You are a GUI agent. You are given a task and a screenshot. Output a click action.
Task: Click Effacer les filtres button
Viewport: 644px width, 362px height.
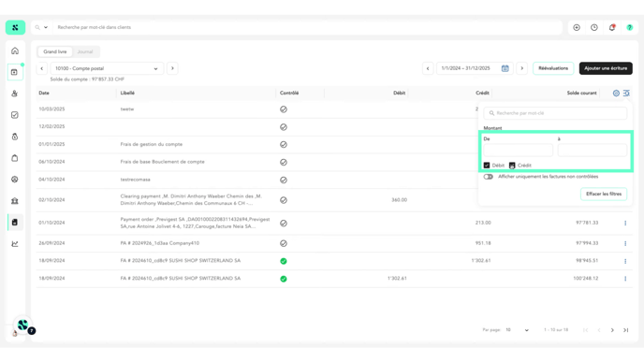pos(604,195)
